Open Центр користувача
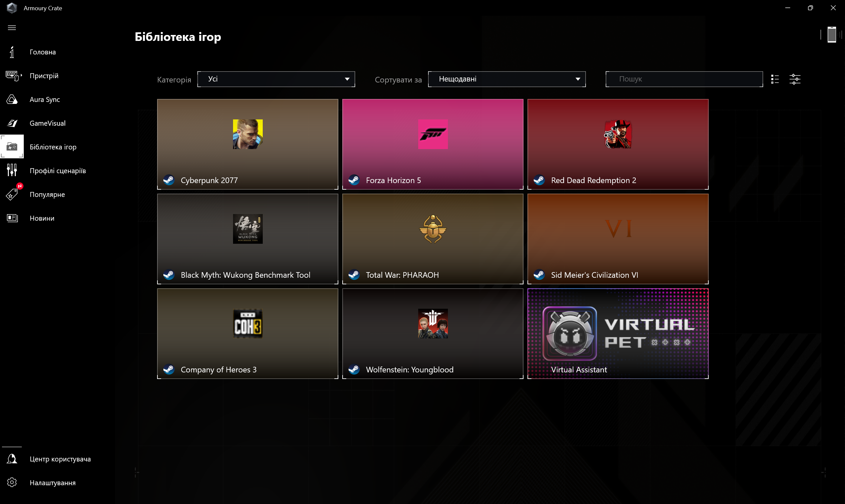Viewport: 845px width, 504px height. pyautogui.click(x=60, y=459)
